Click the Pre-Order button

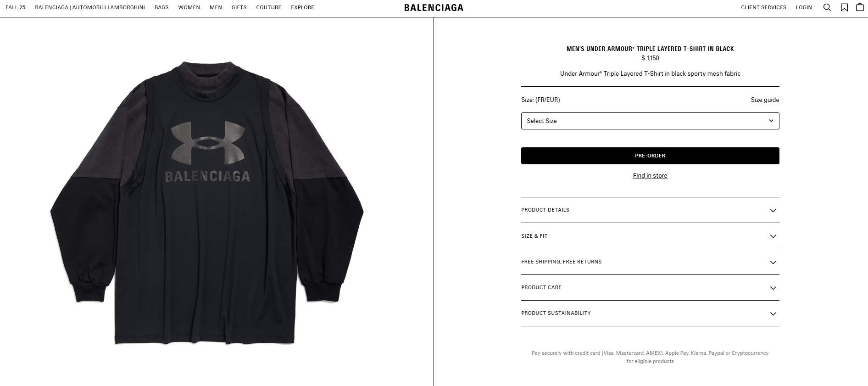650,156
